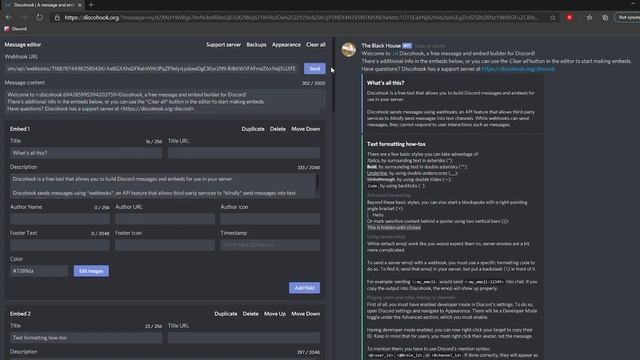Click the Footer Text field
640x360 pixels.
click(x=60, y=245)
